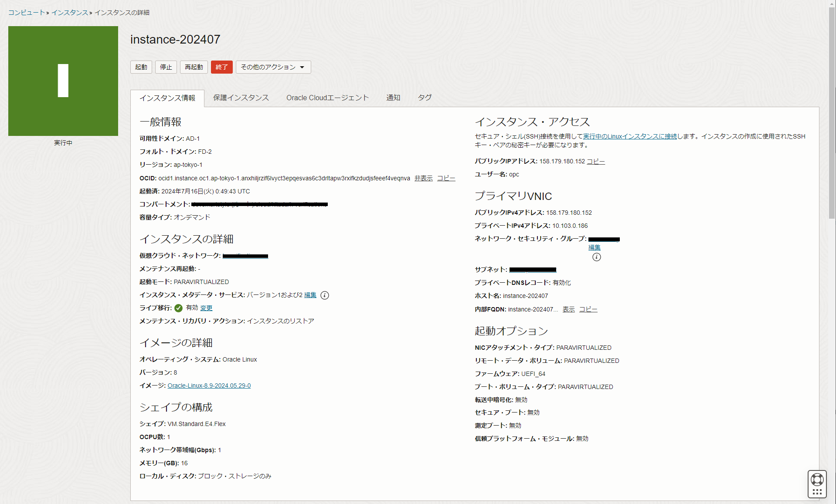Click firmware value UEFI_64
Image resolution: width=836 pixels, height=504 pixels.
533,374
